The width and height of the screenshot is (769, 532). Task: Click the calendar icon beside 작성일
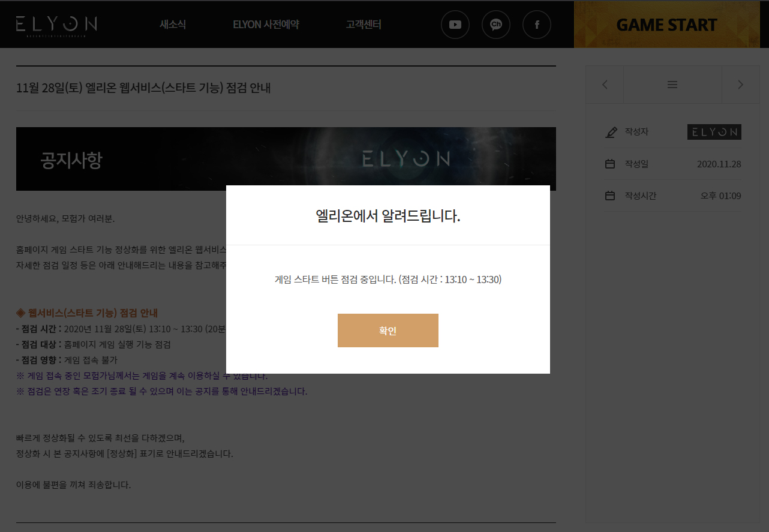pos(610,164)
